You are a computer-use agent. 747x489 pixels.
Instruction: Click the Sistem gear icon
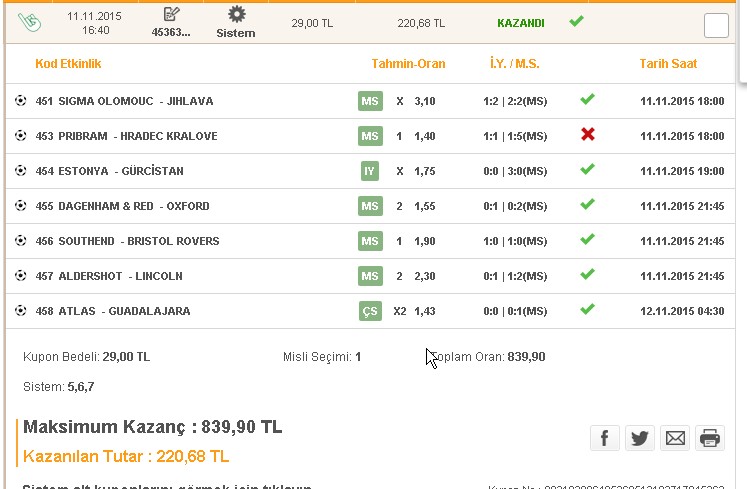click(x=236, y=14)
